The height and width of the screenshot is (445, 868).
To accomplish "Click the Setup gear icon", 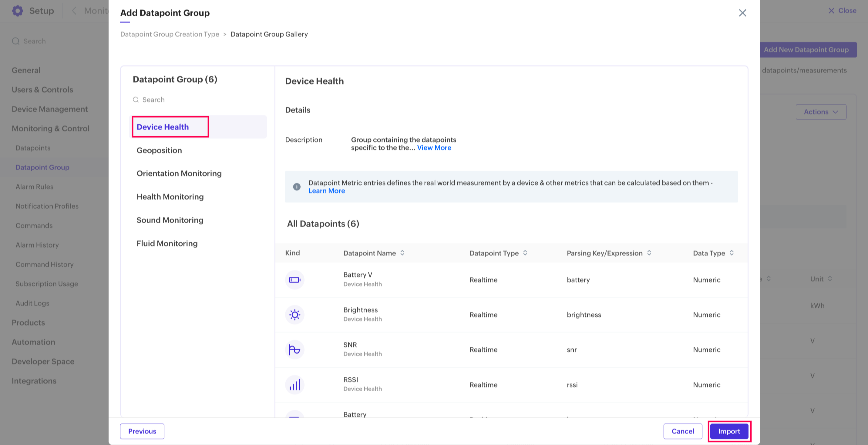I will pyautogui.click(x=18, y=11).
